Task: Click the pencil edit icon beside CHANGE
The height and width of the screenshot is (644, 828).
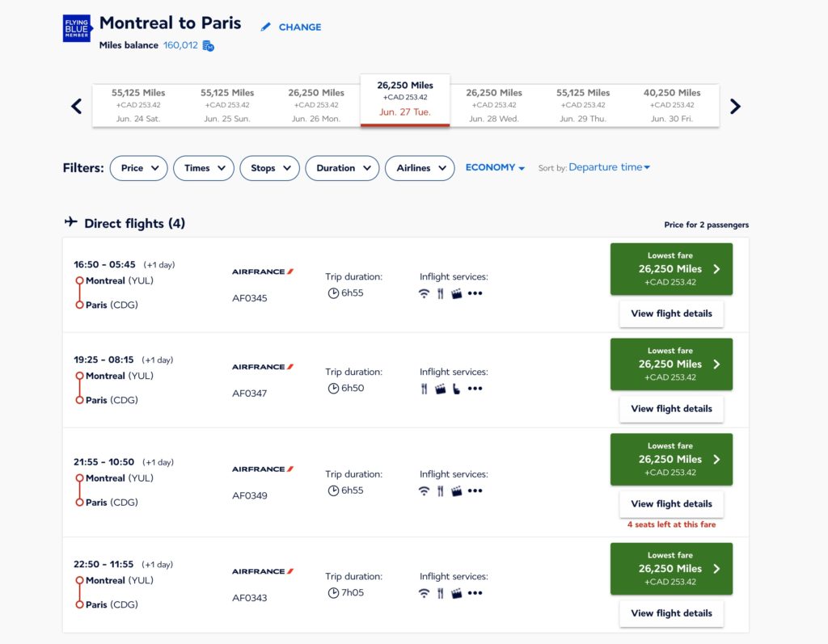Action: click(x=266, y=27)
